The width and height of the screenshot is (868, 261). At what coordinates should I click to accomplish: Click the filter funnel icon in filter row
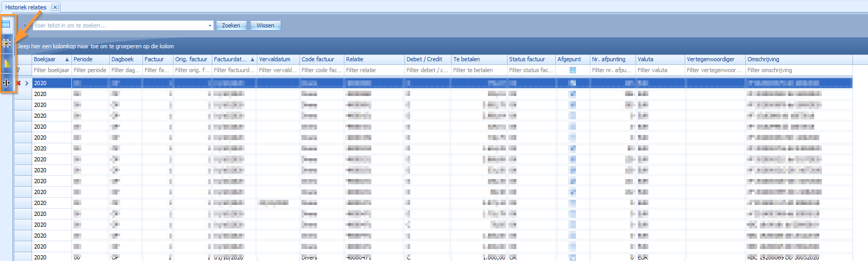click(18, 70)
